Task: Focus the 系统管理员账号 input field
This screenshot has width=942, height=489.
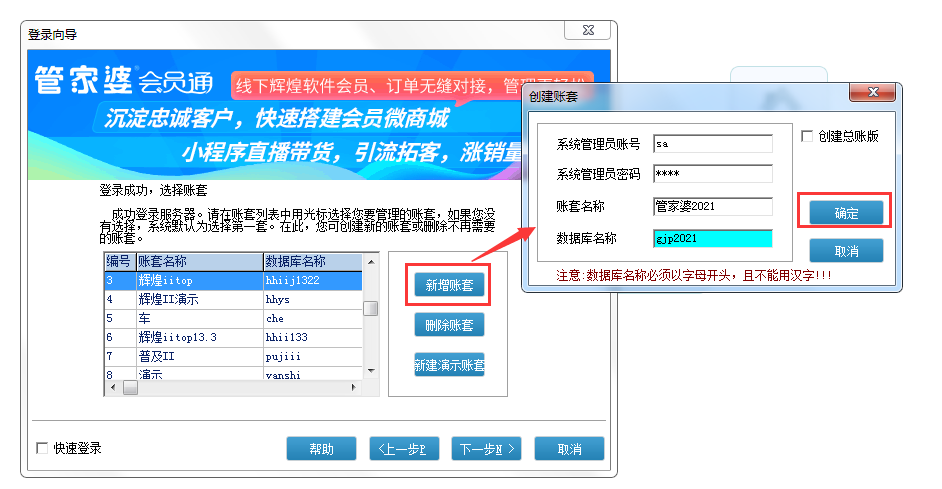Action: pos(713,144)
